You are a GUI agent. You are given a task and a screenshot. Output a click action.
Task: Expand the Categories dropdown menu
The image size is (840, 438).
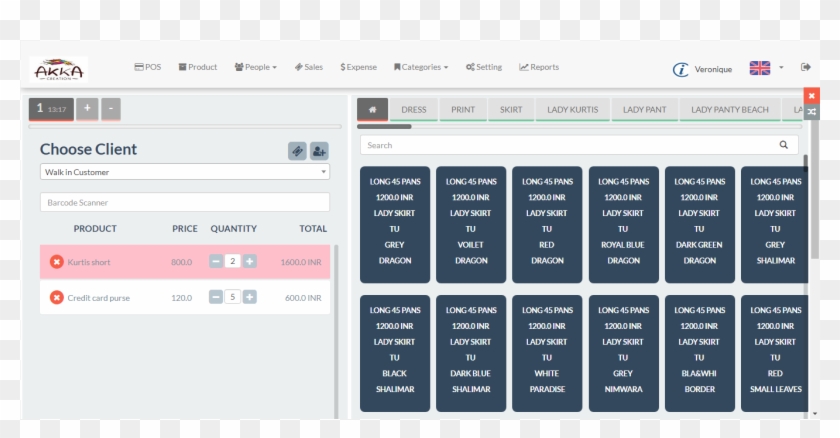pos(421,67)
